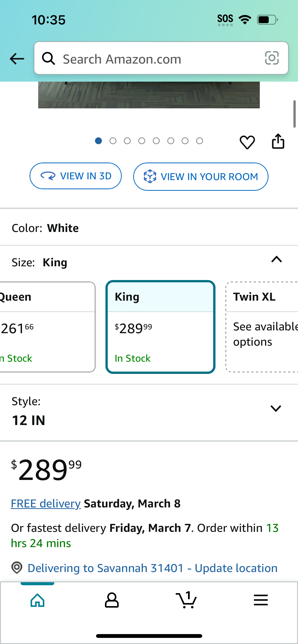Focus the Search Amazon.com field
This screenshot has height=644, width=298.
161,58
